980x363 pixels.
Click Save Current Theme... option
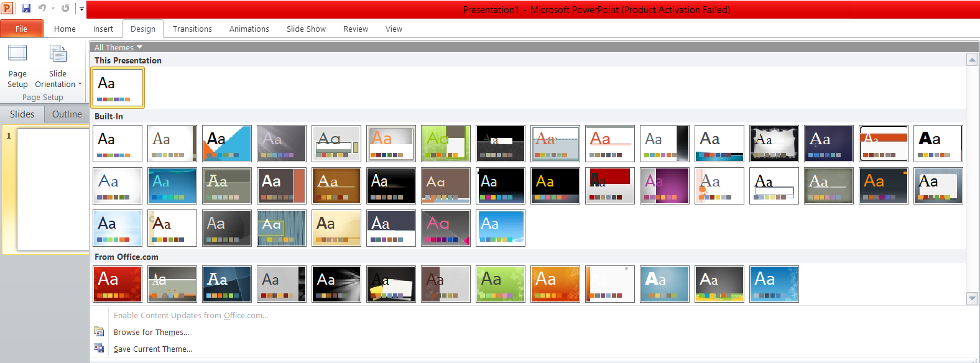pos(153,349)
